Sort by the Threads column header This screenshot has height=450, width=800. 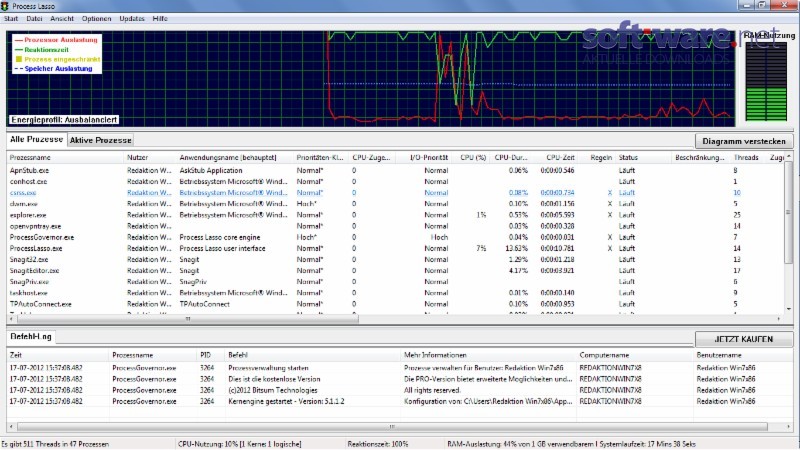746,158
